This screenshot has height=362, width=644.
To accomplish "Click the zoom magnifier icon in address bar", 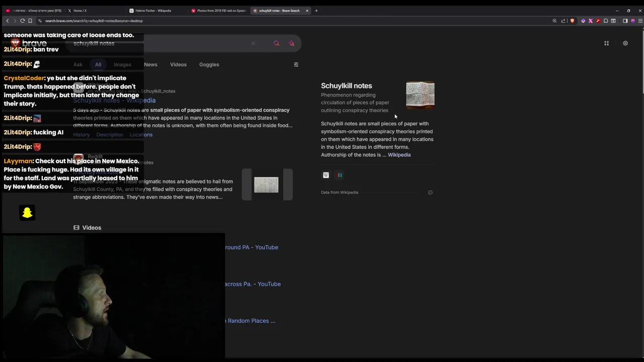I will click(x=554, y=21).
